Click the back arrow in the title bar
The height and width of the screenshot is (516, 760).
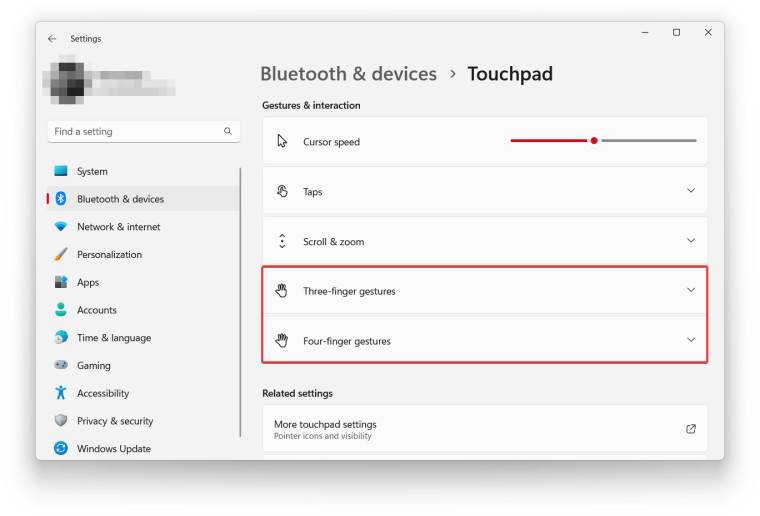52,39
